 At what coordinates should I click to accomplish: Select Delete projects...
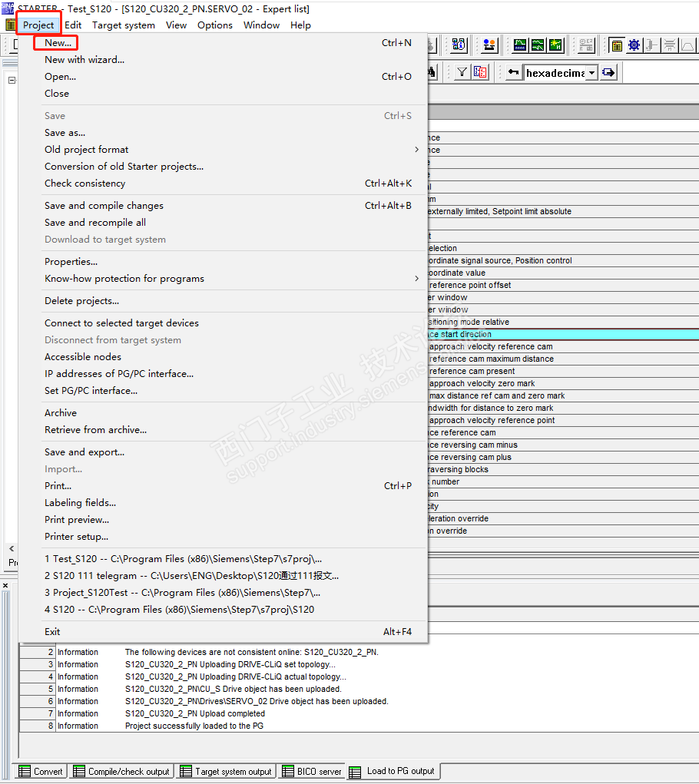[x=81, y=301]
